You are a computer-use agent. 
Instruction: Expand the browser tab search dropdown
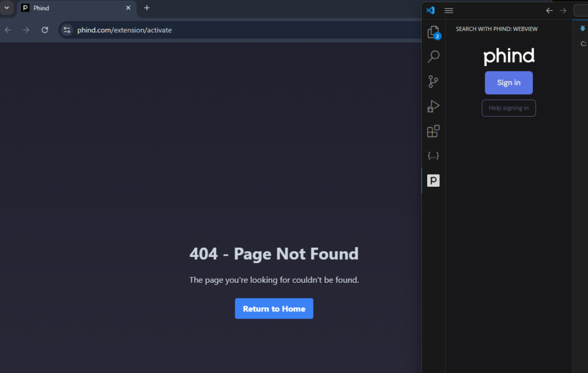click(x=7, y=8)
